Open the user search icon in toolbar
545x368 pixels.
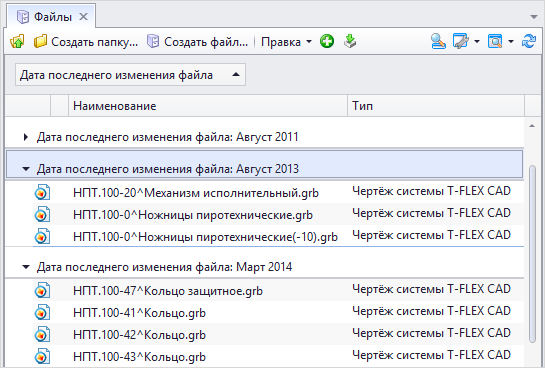pos(438,41)
